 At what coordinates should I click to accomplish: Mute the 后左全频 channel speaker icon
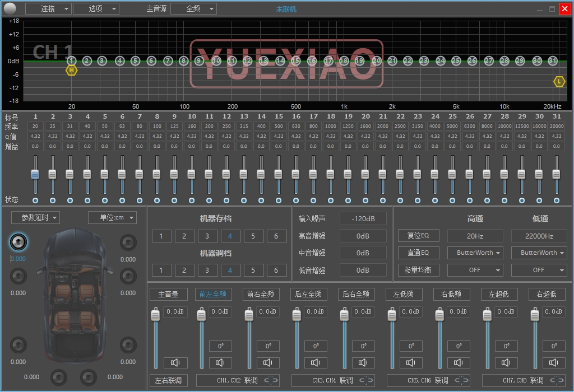(316, 362)
